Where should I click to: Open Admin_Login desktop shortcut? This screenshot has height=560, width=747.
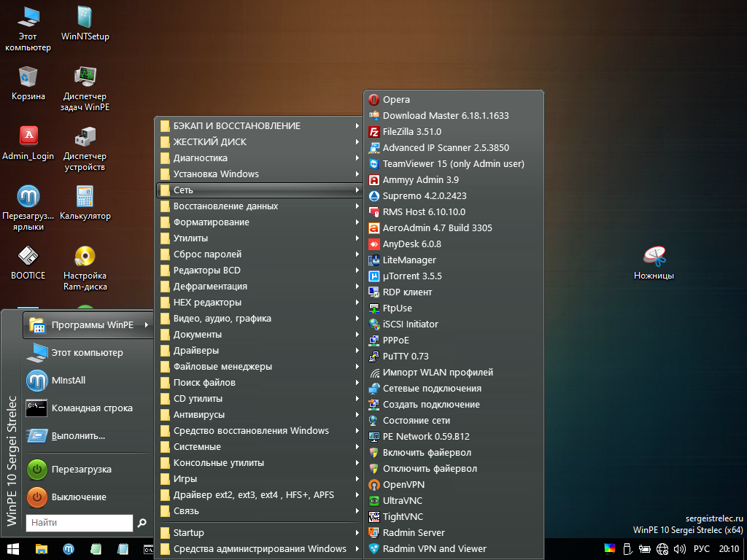click(28, 142)
